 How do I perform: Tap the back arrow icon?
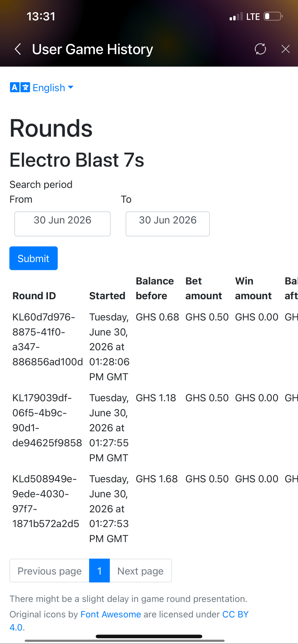point(18,49)
